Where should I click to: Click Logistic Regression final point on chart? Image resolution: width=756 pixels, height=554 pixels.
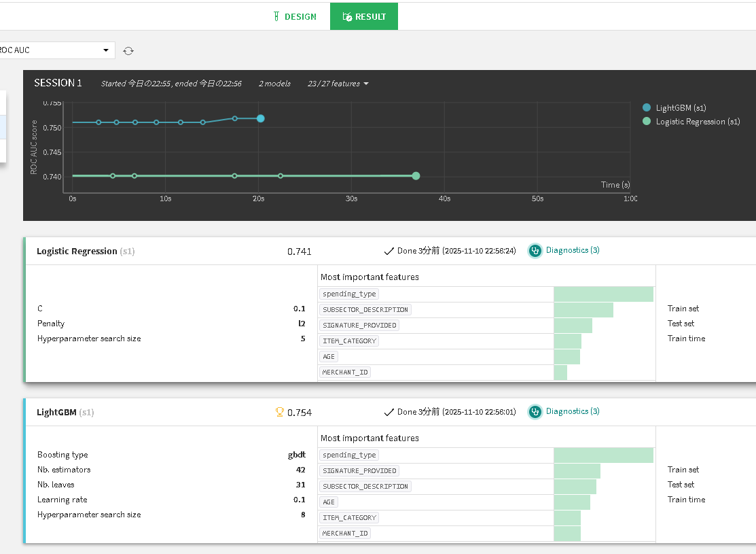click(416, 176)
